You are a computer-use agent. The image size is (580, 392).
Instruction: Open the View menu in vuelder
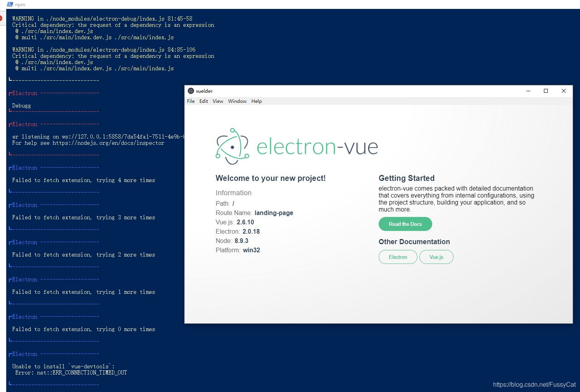click(218, 101)
